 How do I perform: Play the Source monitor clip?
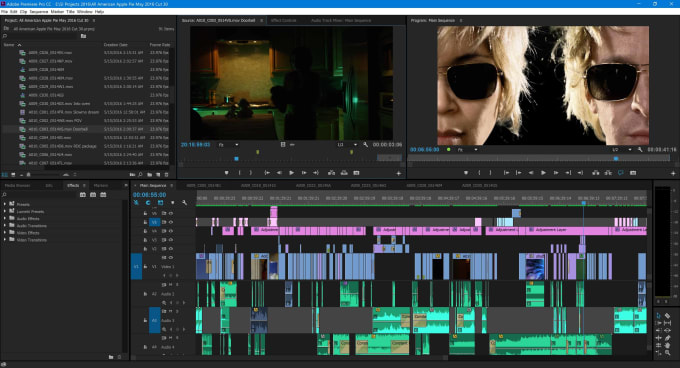(x=291, y=173)
